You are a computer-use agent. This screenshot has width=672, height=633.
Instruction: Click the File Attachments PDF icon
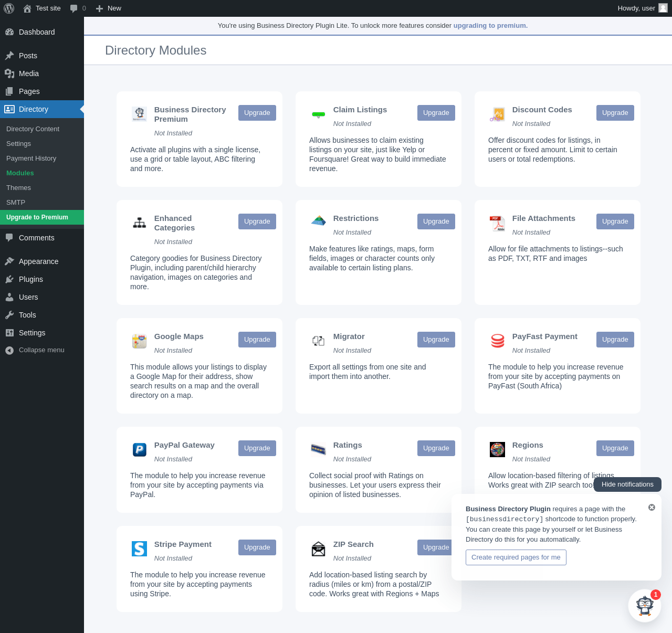pos(498,223)
